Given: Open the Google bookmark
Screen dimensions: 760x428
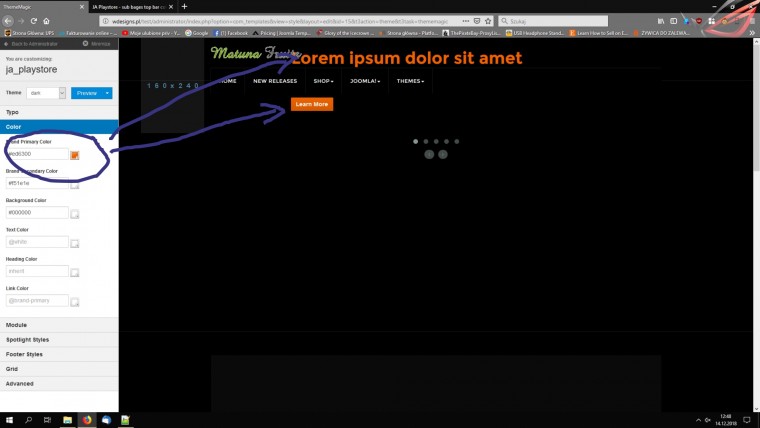Looking at the screenshot, I should (196, 33).
